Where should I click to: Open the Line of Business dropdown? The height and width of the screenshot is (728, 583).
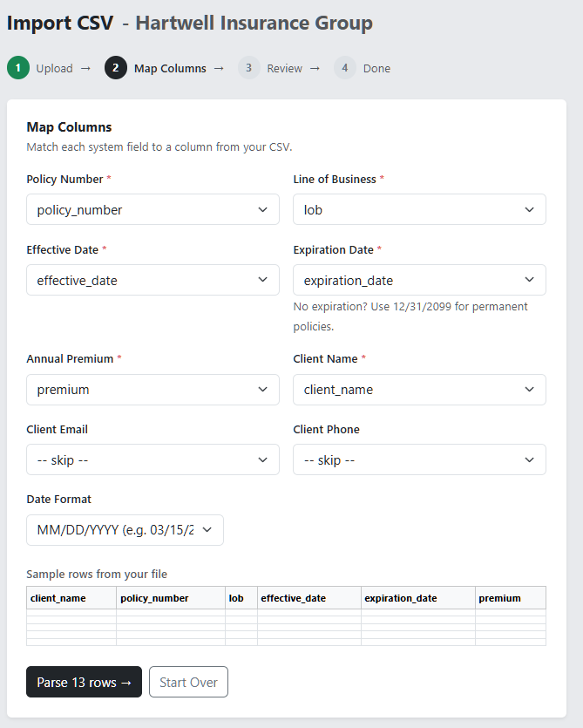[x=419, y=209]
